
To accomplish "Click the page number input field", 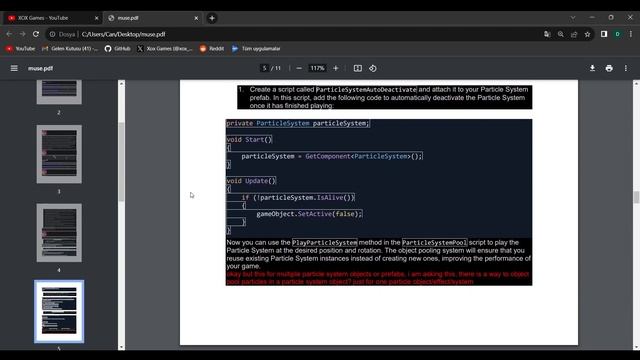I will [x=264, y=68].
